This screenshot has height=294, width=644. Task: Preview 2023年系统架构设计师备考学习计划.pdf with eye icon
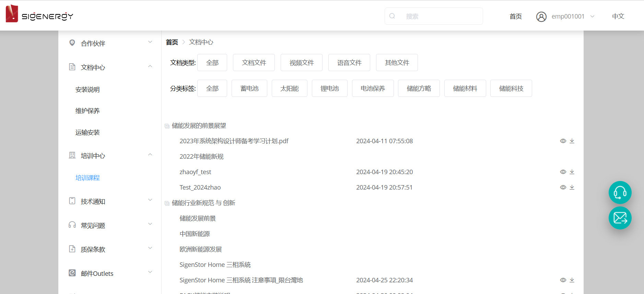(563, 141)
